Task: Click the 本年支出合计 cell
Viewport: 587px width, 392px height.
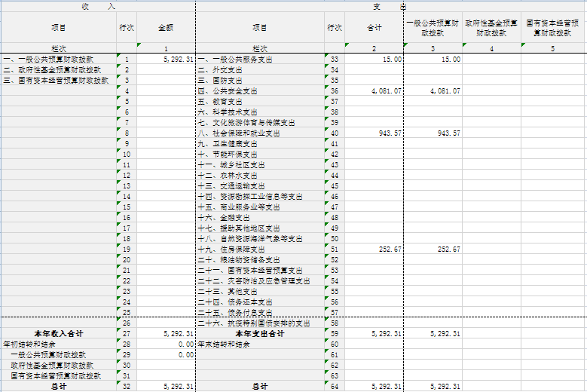Action: click(259, 334)
